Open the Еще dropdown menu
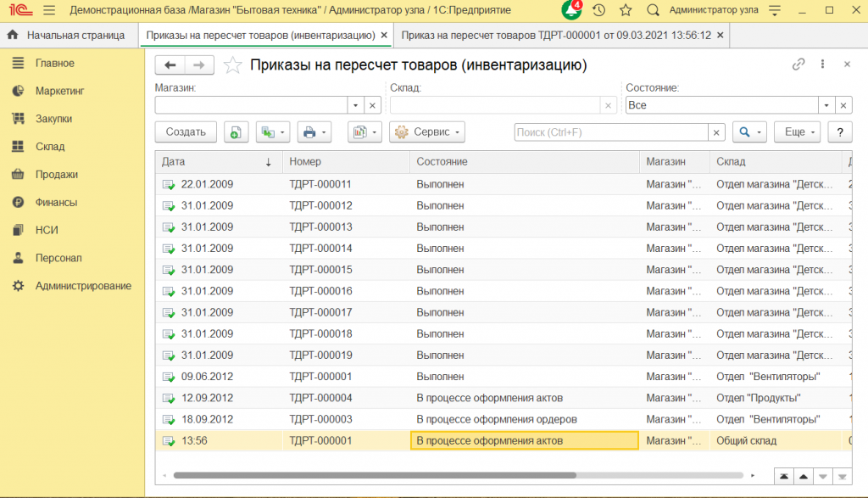Viewport: 868px width, 498px height. coord(797,131)
